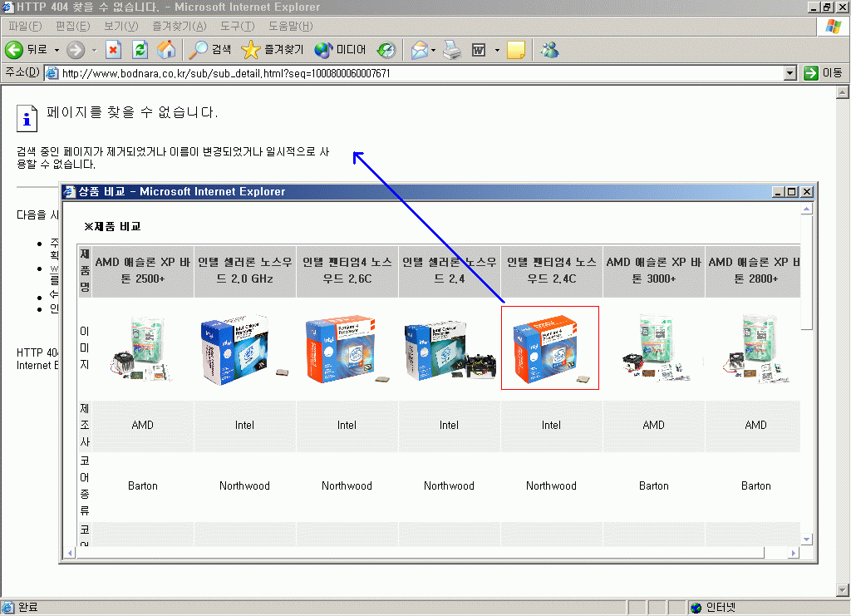Expand the address bar dropdown list
This screenshot has height=616, width=851.
click(790, 72)
